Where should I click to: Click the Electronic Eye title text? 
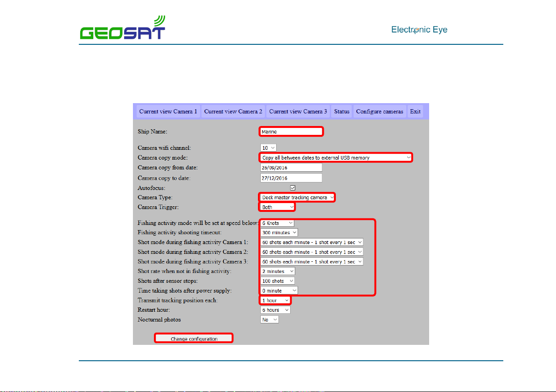tap(419, 30)
